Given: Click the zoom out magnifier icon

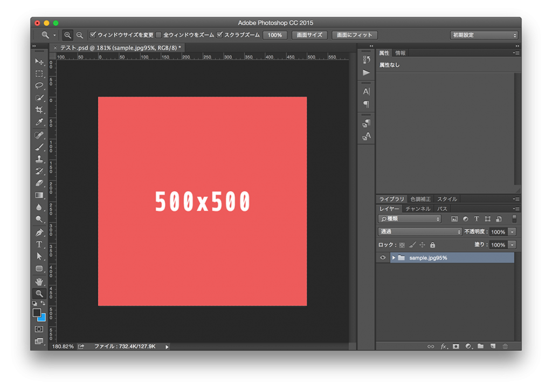Looking at the screenshot, I should click(x=80, y=35).
